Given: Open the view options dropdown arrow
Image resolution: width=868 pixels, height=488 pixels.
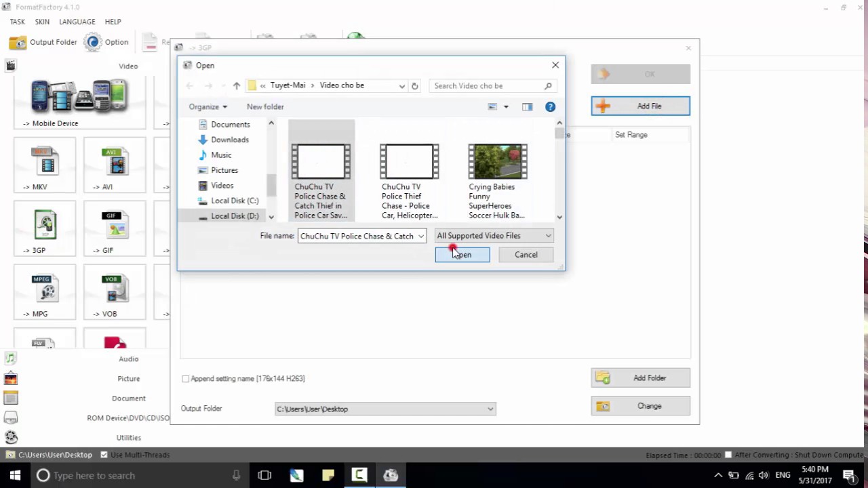Looking at the screenshot, I should coord(506,106).
